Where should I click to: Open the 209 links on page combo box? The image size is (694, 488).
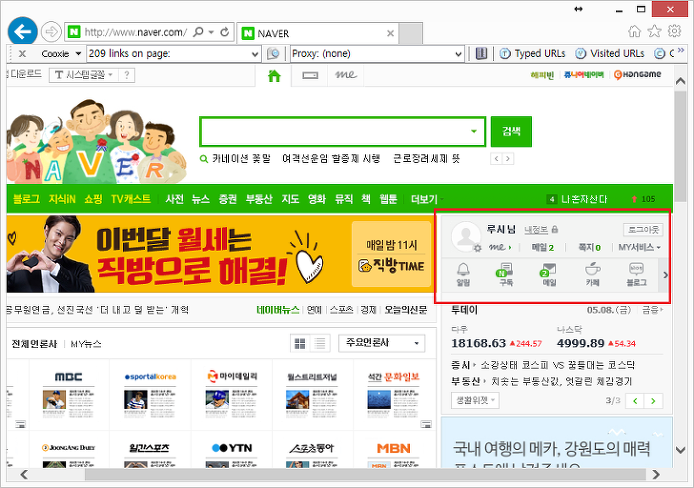(173, 54)
